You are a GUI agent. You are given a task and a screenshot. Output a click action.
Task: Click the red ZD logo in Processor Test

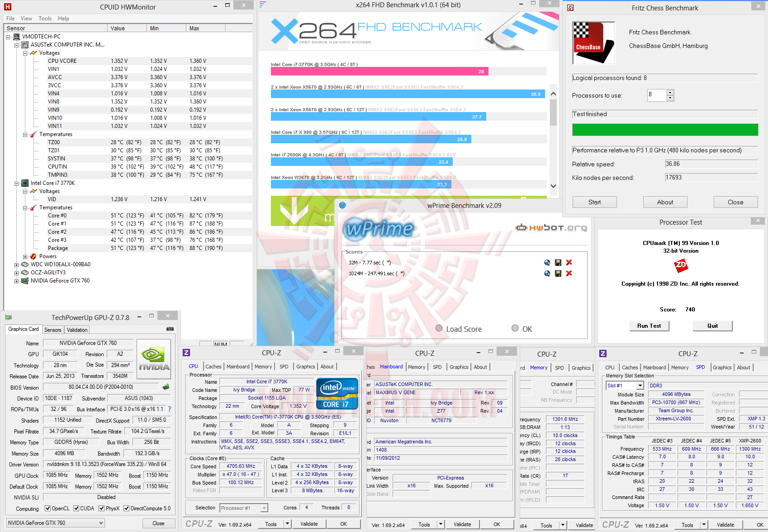click(681, 265)
